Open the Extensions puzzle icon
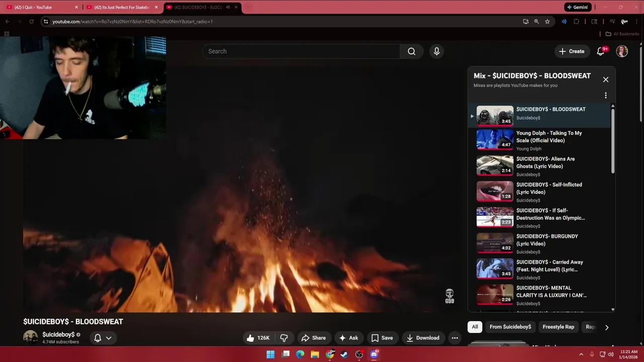644x362 pixels. pyautogui.click(x=577, y=22)
